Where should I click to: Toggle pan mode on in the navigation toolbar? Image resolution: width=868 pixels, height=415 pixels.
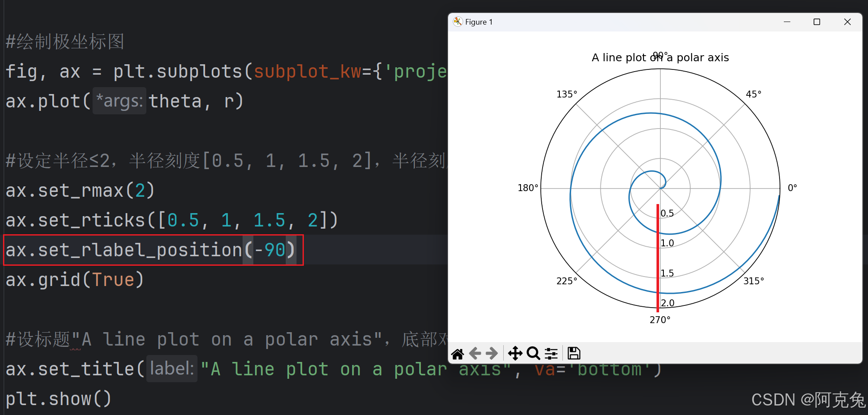[514, 353]
